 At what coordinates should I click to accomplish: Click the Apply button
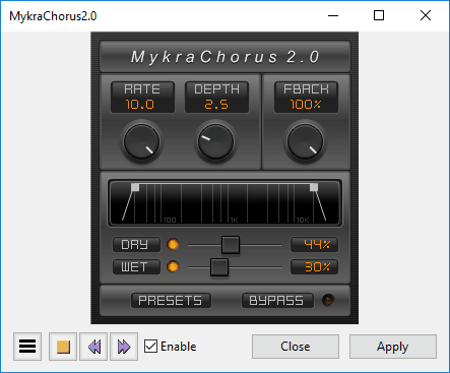[x=393, y=347]
